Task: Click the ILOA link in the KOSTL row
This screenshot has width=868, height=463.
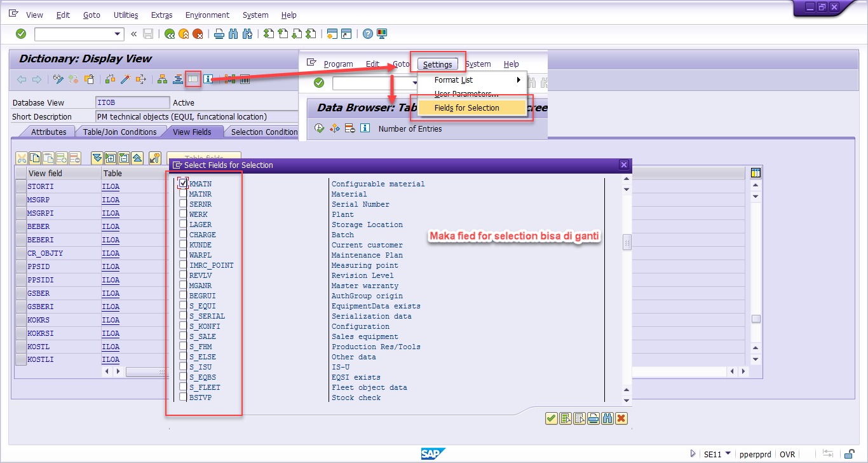Action: tap(111, 347)
